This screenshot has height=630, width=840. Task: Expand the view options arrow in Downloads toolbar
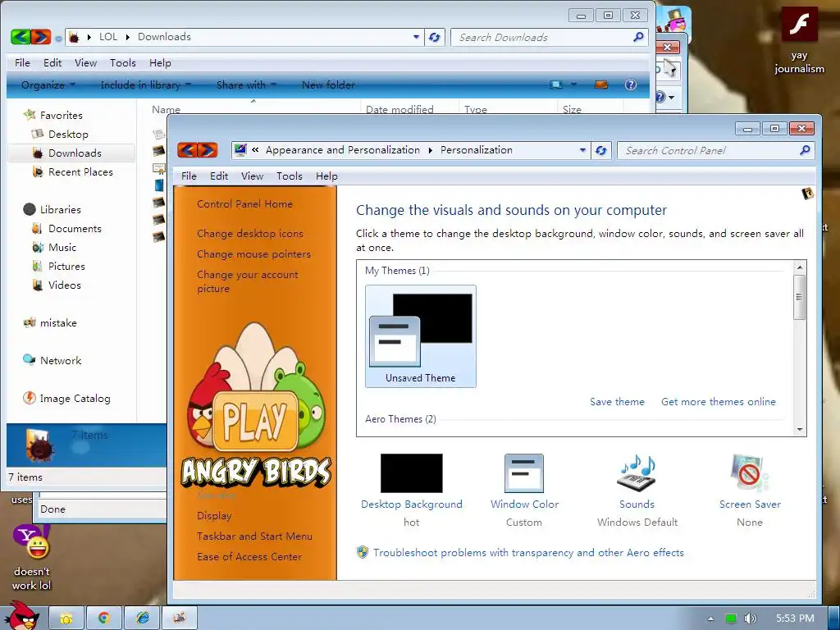tap(573, 84)
